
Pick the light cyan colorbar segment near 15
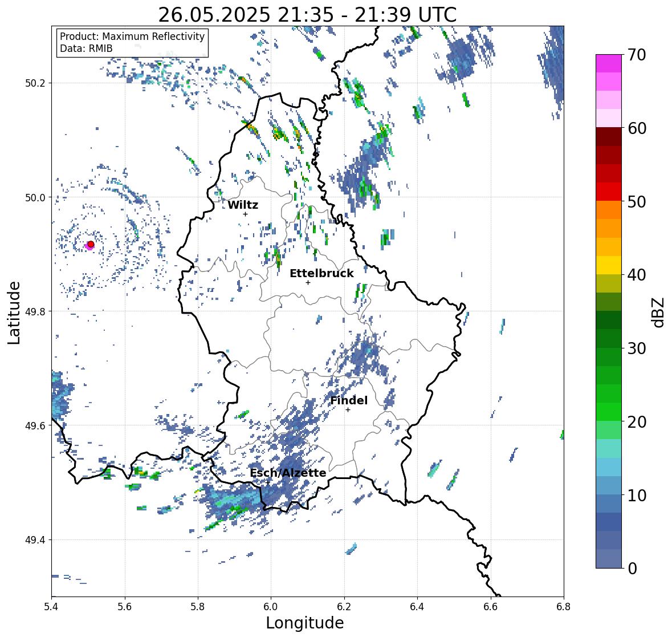coord(609,449)
